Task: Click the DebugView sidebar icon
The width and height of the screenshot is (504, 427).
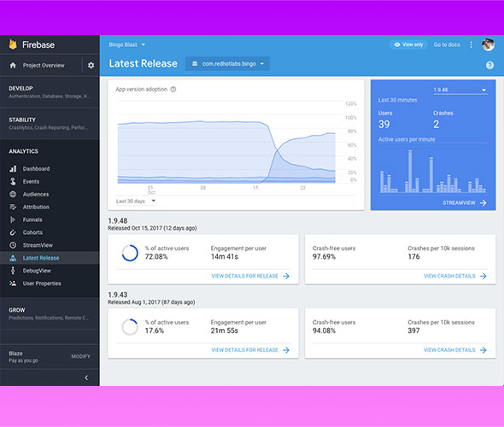Action: (13, 271)
